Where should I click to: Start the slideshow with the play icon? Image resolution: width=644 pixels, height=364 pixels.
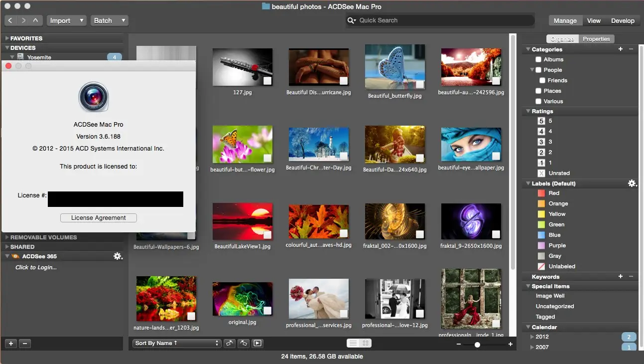[258, 343]
